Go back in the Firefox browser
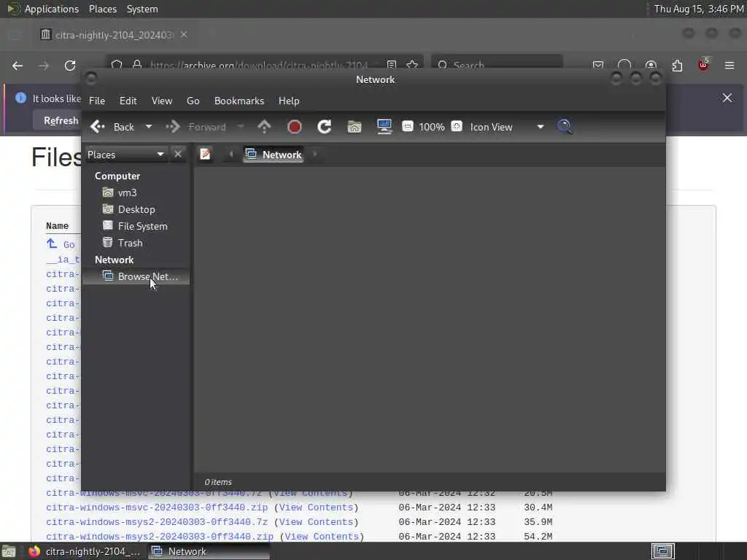Viewport: 747px width, 560px height. [x=18, y=66]
